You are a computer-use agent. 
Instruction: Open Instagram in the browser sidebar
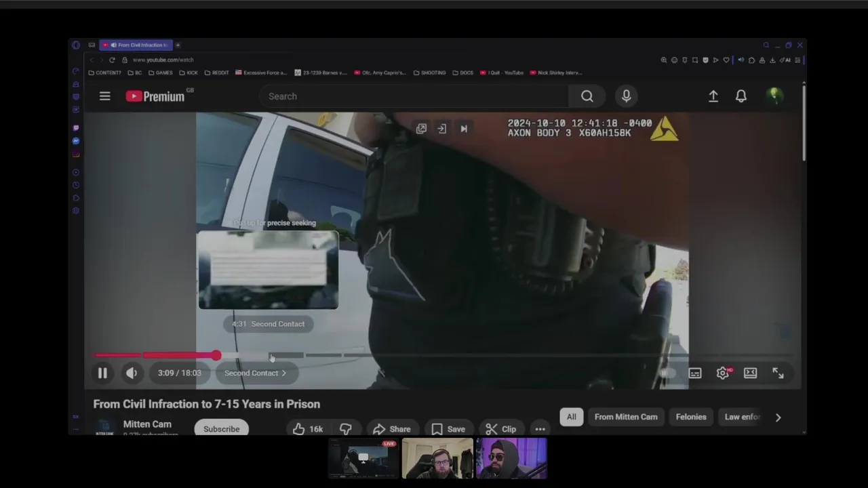tap(76, 154)
